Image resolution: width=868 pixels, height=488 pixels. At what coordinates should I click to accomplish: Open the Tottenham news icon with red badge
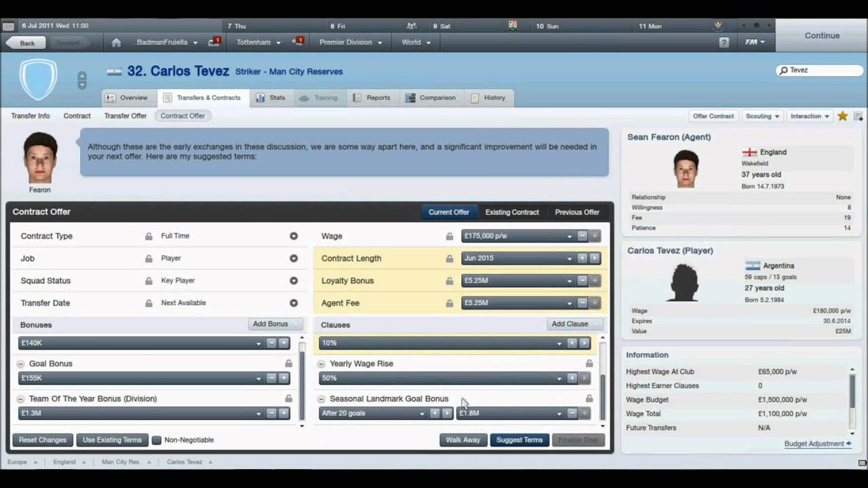[x=298, y=42]
